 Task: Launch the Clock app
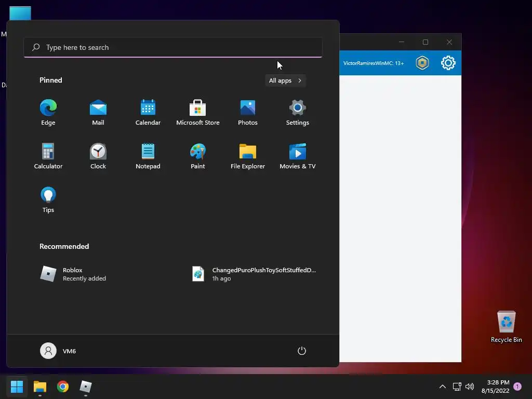[x=98, y=156]
